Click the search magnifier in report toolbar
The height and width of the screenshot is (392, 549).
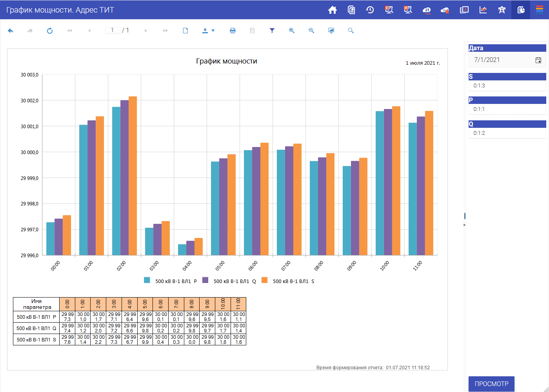pyautogui.click(x=351, y=31)
